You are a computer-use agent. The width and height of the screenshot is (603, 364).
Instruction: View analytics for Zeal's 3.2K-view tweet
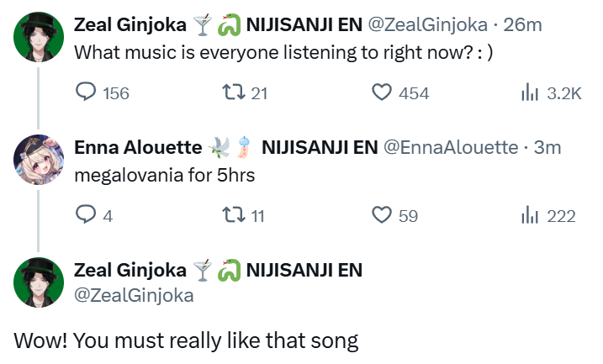click(529, 93)
